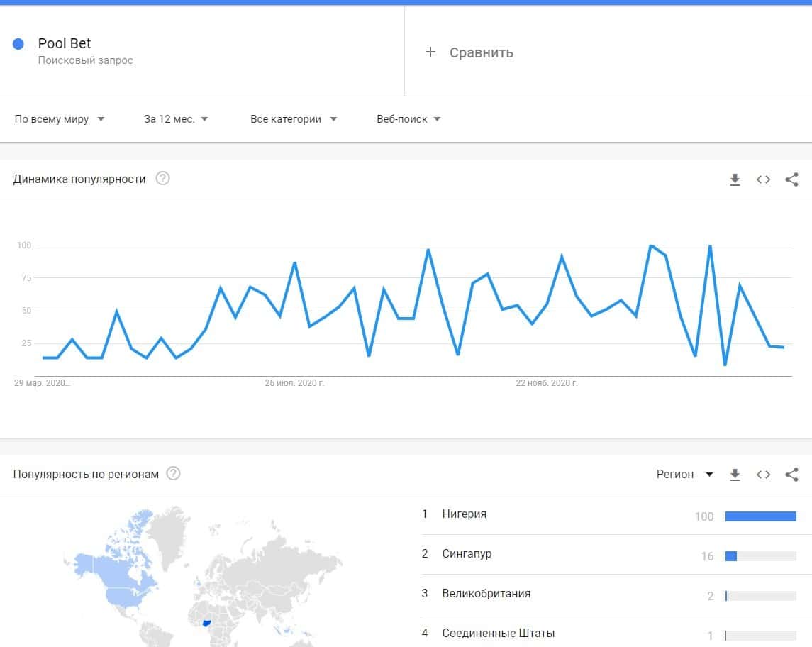The image size is (812, 647).
Task: Download the regions popularity data
Action: click(x=735, y=475)
